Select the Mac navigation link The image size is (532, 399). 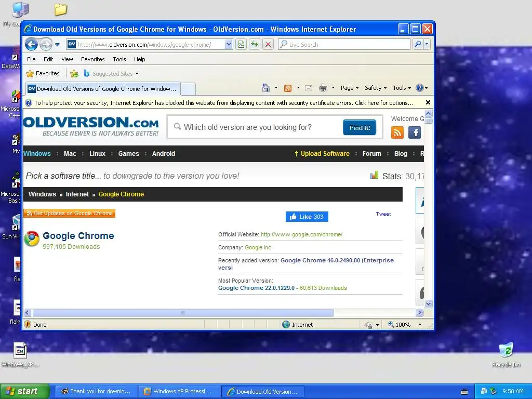tap(70, 154)
